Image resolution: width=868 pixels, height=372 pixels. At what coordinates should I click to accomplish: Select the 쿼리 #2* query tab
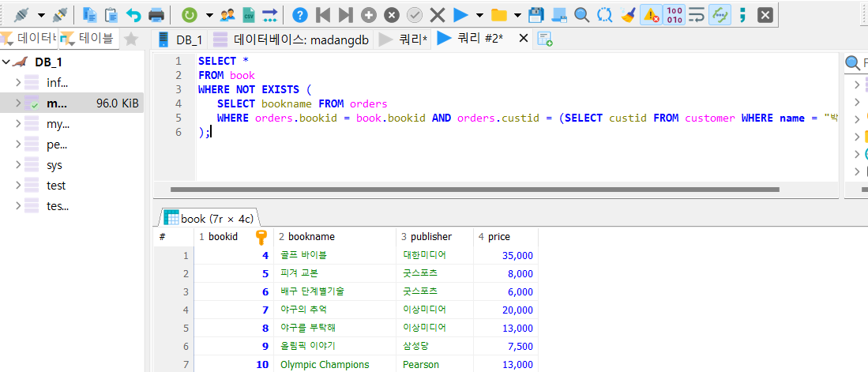[471, 39]
